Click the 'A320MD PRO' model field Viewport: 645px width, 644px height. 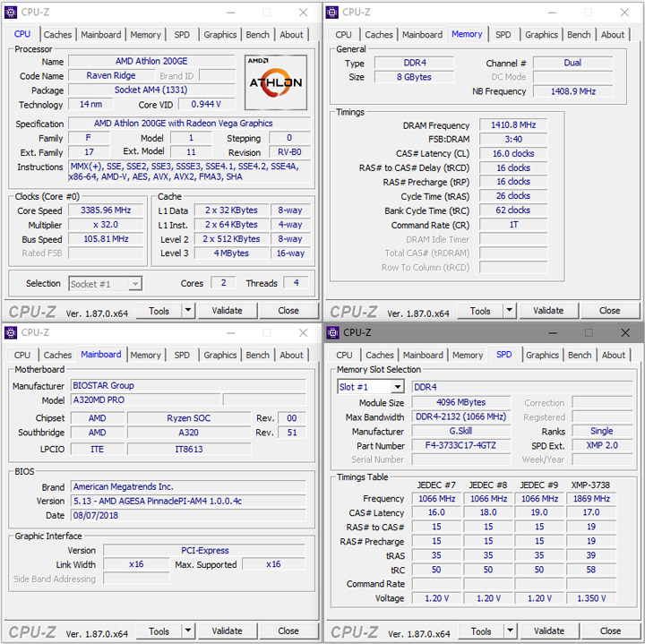click(146, 400)
